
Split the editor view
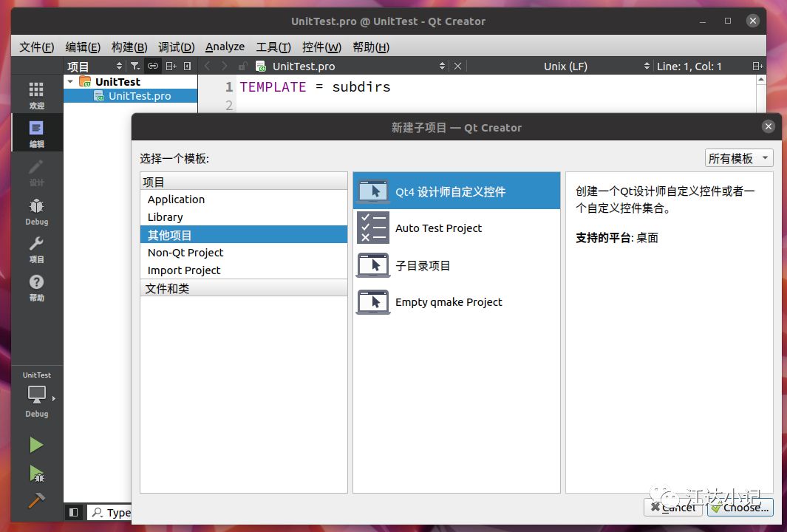click(x=757, y=66)
